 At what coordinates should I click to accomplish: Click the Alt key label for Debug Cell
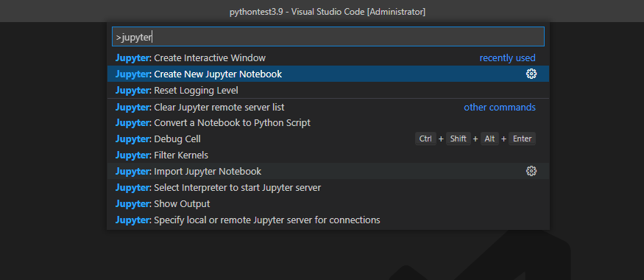tap(489, 139)
